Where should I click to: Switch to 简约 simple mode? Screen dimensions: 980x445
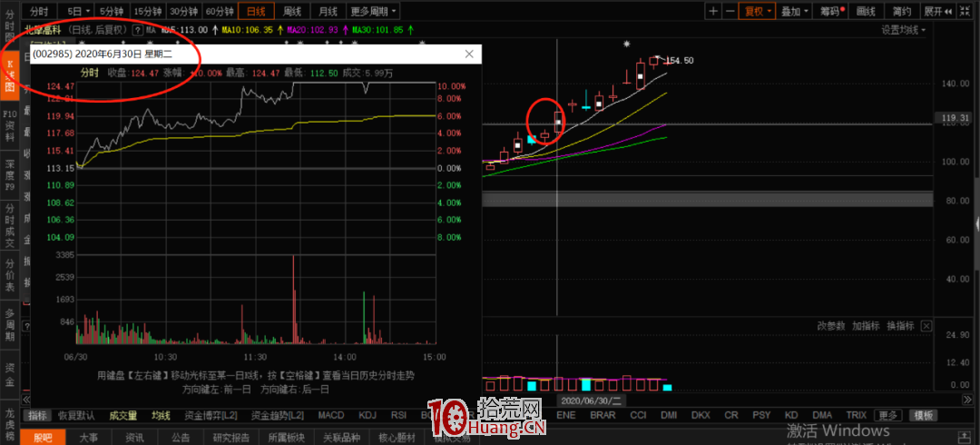pyautogui.click(x=902, y=11)
